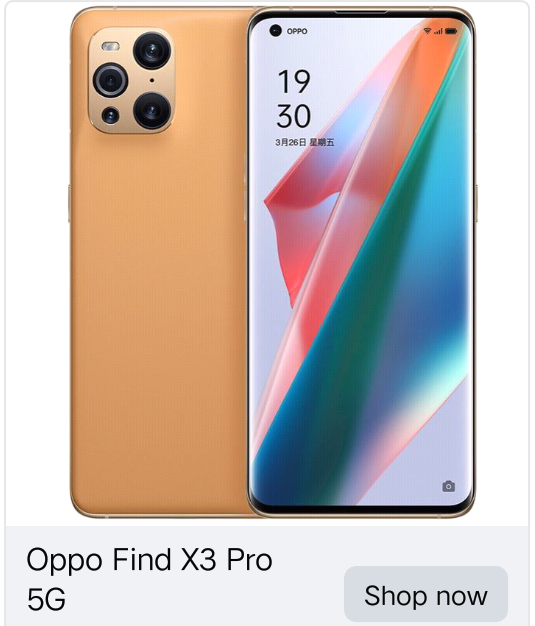Tap the camera shortcut icon on lock screen
The width and height of the screenshot is (535, 626).
tap(448, 486)
